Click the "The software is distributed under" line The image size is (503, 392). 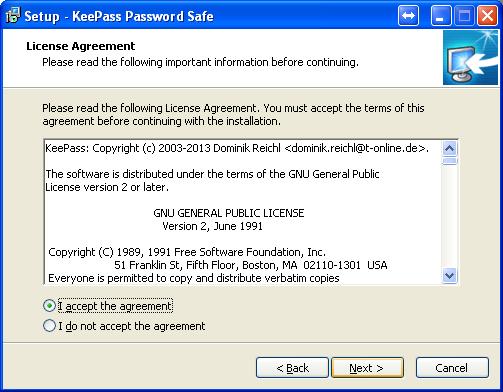point(212,174)
